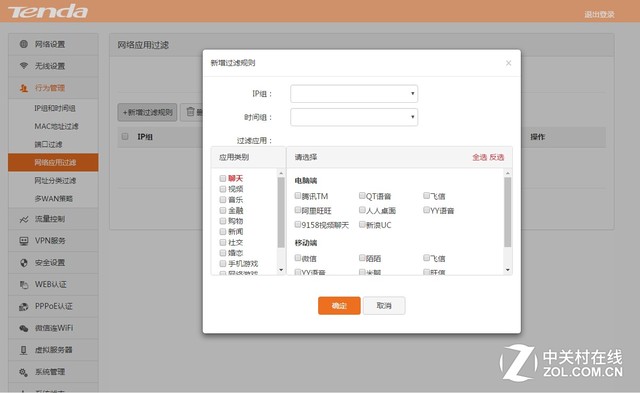Check the 购物 category checkbox
This screenshot has width=640, height=393.
click(x=223, y=221)
